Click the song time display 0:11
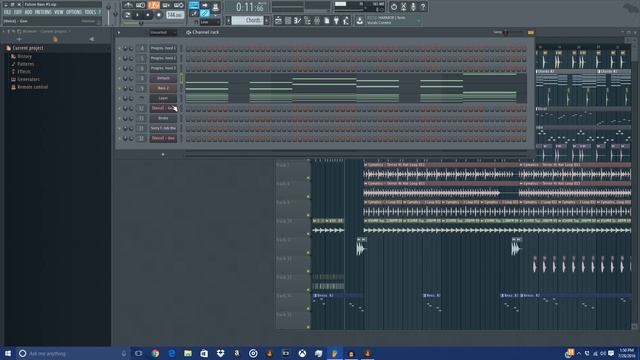Screen dimensions: 640x360 [x=250, y=7]
